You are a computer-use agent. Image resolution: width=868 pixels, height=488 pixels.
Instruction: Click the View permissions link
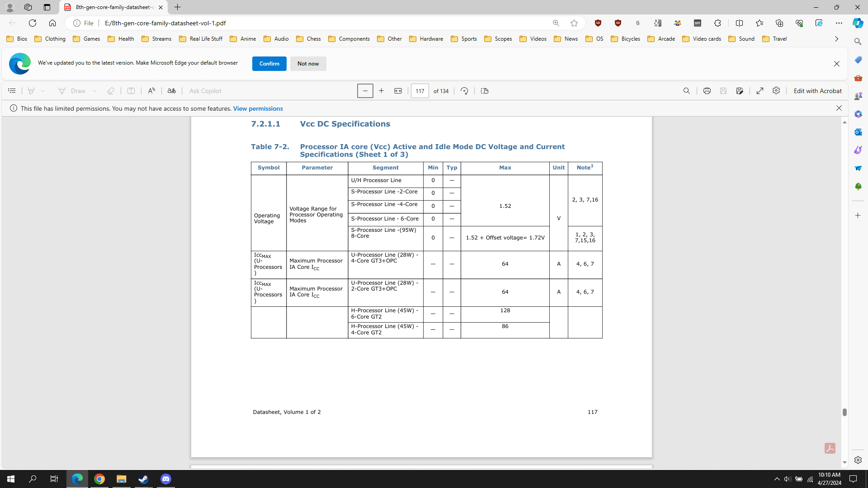258,108
